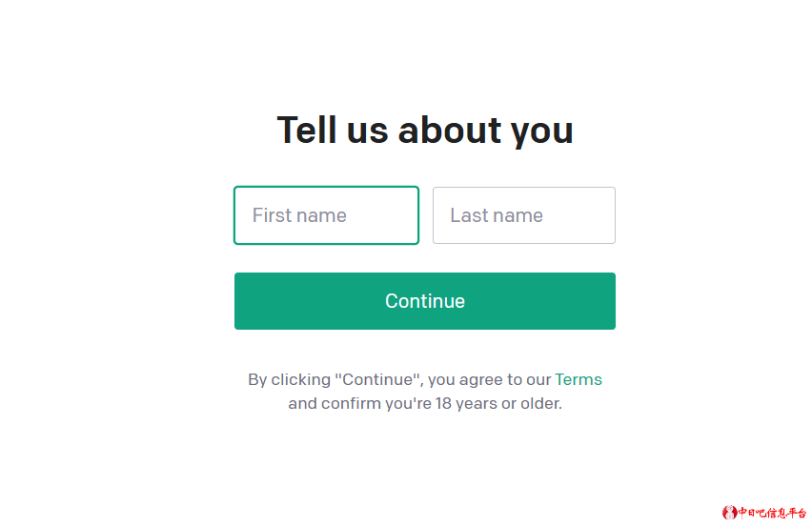Viewport: 812px width, 526px height.
Task: Click the "Tell us about you" heading
Action: pos(425,130)
